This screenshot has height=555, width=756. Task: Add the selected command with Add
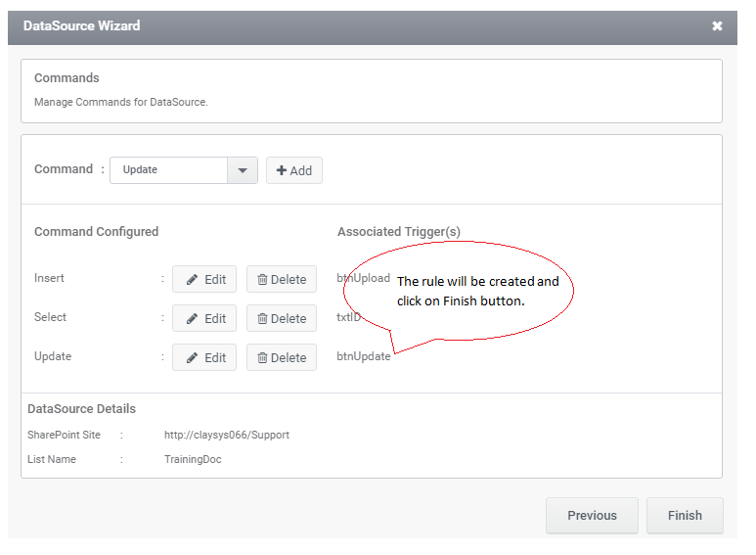coord(294,170)
